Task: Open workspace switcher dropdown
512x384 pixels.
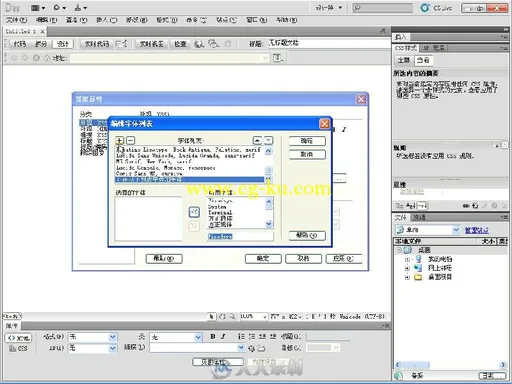Action: pos(328,8)
